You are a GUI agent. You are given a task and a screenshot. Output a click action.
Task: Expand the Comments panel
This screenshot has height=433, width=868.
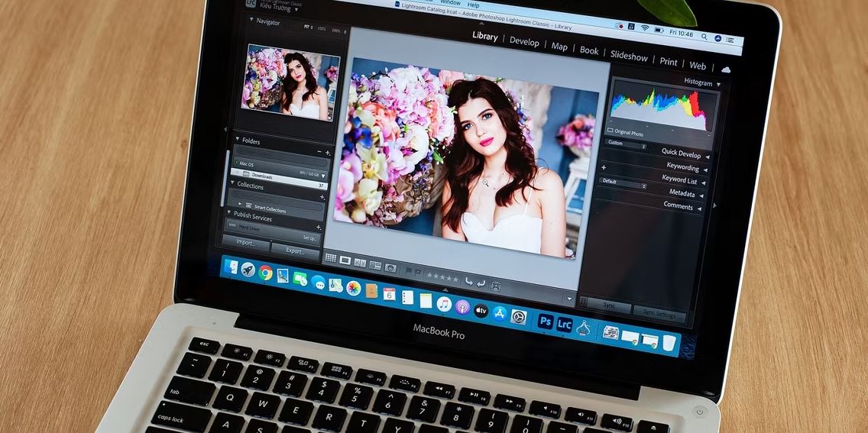(x=698, y=208)
